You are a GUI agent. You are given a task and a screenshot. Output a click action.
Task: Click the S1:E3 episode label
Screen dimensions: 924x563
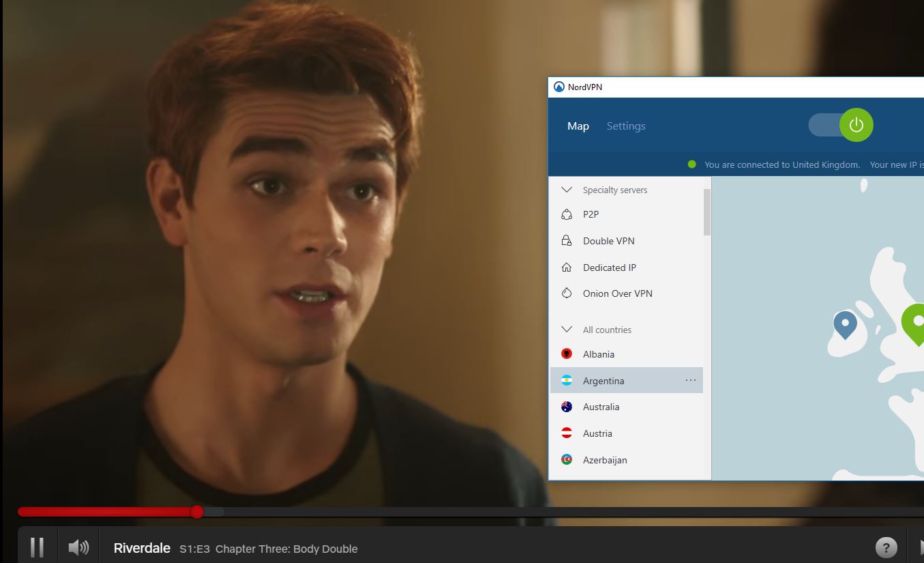pyautogui.click(x=194, y=549)
